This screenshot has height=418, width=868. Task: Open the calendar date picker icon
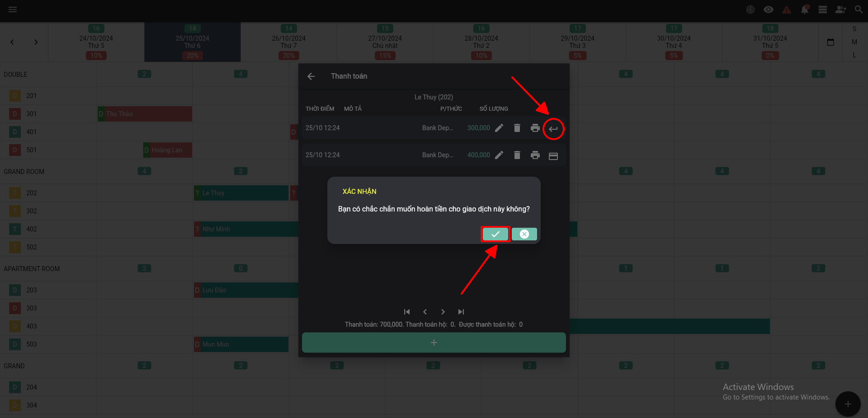830,42
